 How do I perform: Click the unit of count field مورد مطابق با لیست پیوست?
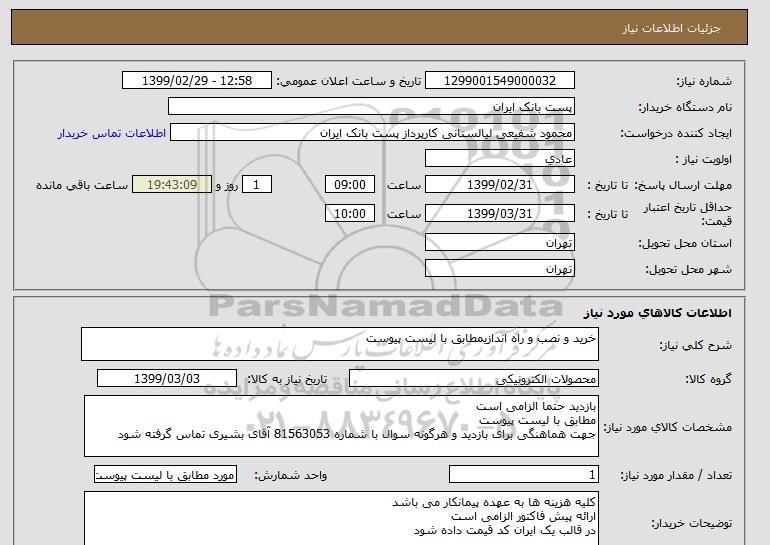pos(165,474)
